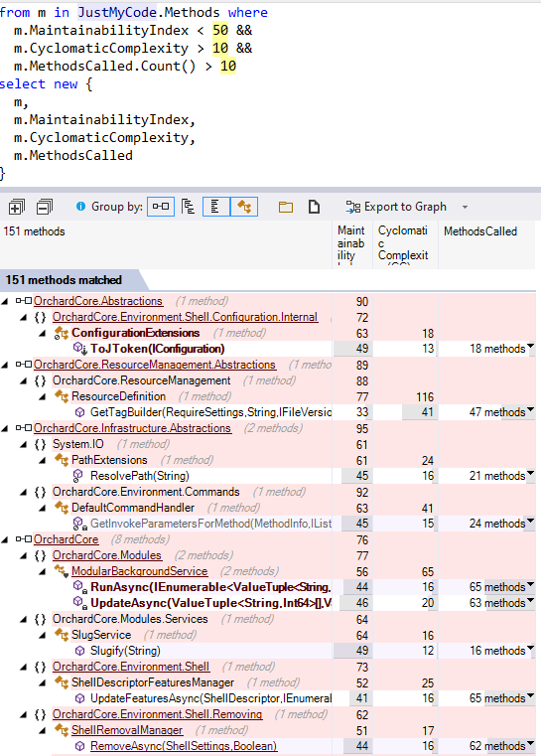
Task: Open the ShellRemovalManager link
Action: pyautogui.click(x=127, y=730)
